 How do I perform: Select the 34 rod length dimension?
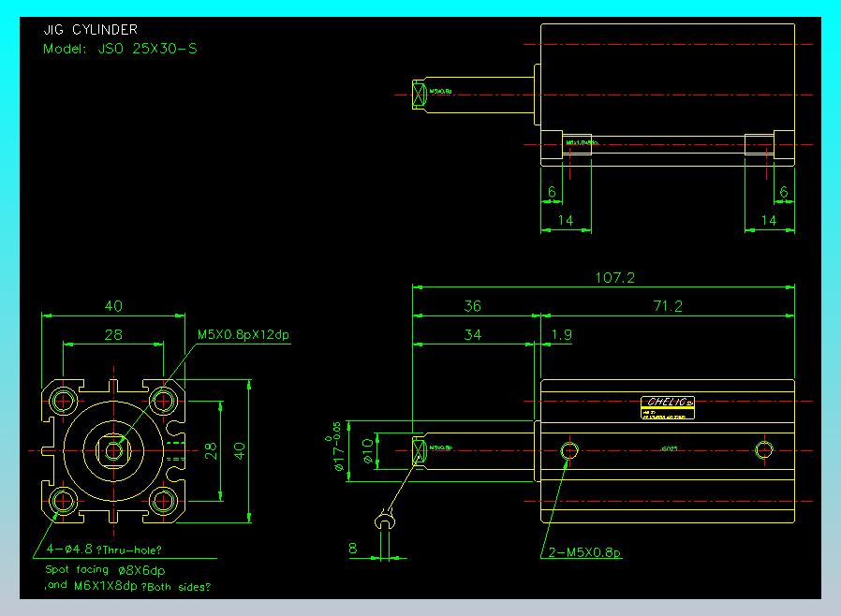tap(473, 334)
